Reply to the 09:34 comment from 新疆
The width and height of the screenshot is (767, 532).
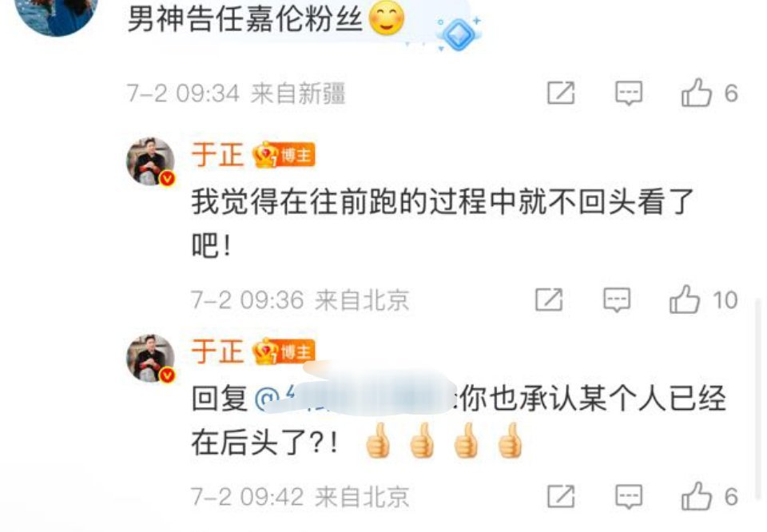tap(628, 93)
